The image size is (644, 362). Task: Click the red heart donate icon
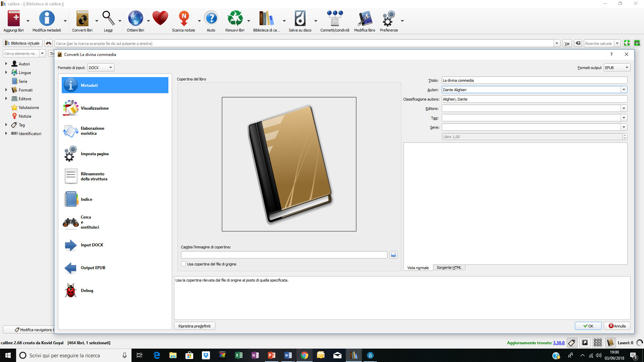(x=160, y=18)
